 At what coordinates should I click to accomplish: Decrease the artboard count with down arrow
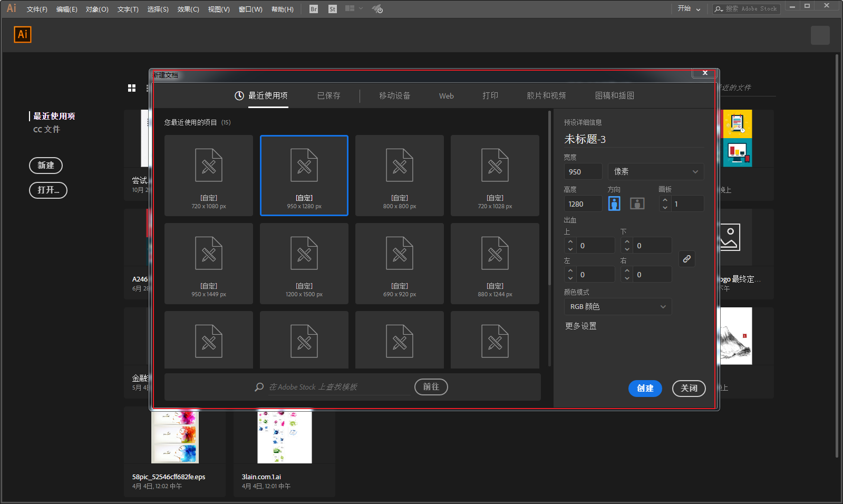click(x=665, y=208)
